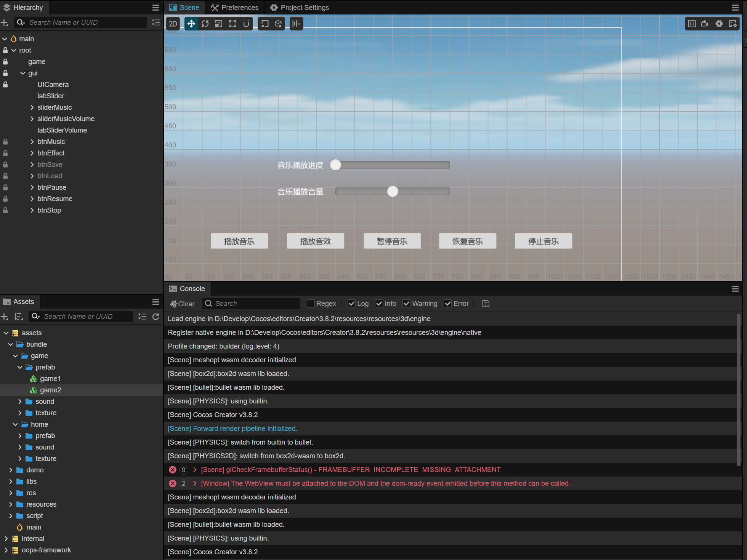
Task: Click the Console search input field
Action: 255,304
